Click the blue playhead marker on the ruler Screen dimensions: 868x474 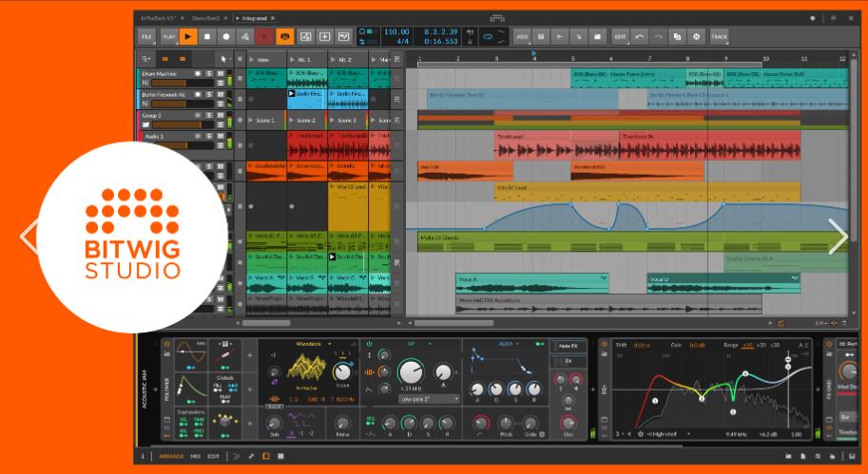point(534,53)
